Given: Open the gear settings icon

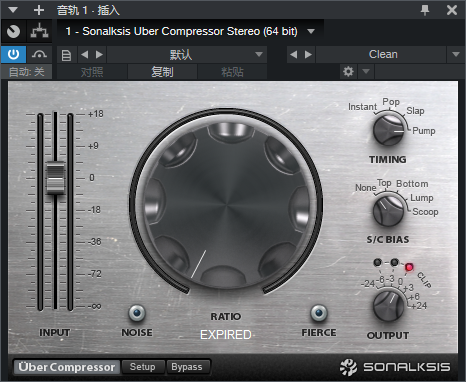Looking at the screenshot, I should pyautogui.click(x=348, y=71).
